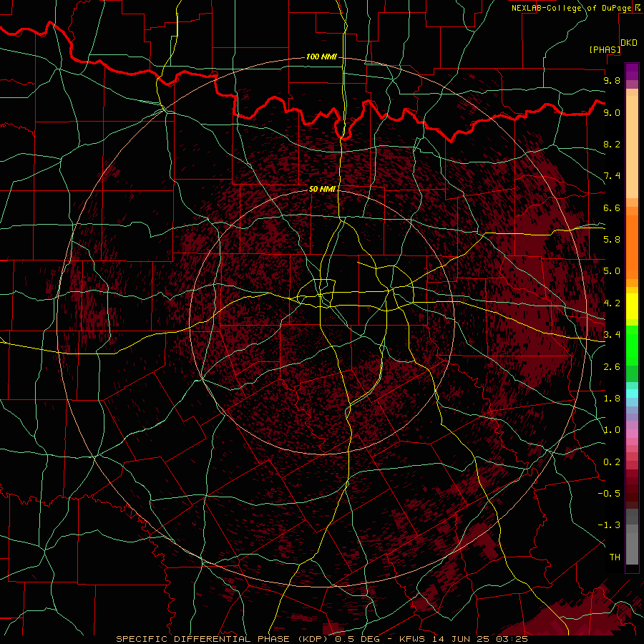The image size is (644, 644).
Task: Click the 2.6 scale value
Action: [x=612, y=367]
